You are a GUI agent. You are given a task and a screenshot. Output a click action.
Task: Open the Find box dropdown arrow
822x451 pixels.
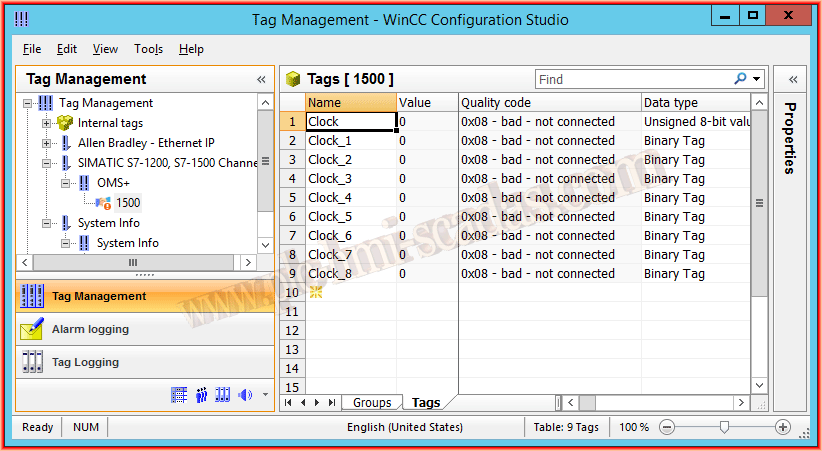tap(757, 79)
